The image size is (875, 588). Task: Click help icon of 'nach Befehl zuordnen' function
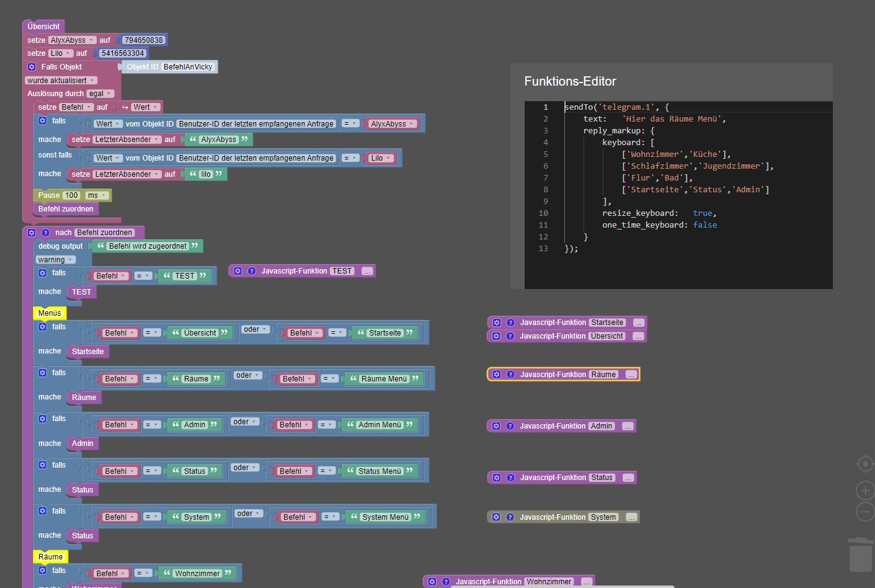45,233
